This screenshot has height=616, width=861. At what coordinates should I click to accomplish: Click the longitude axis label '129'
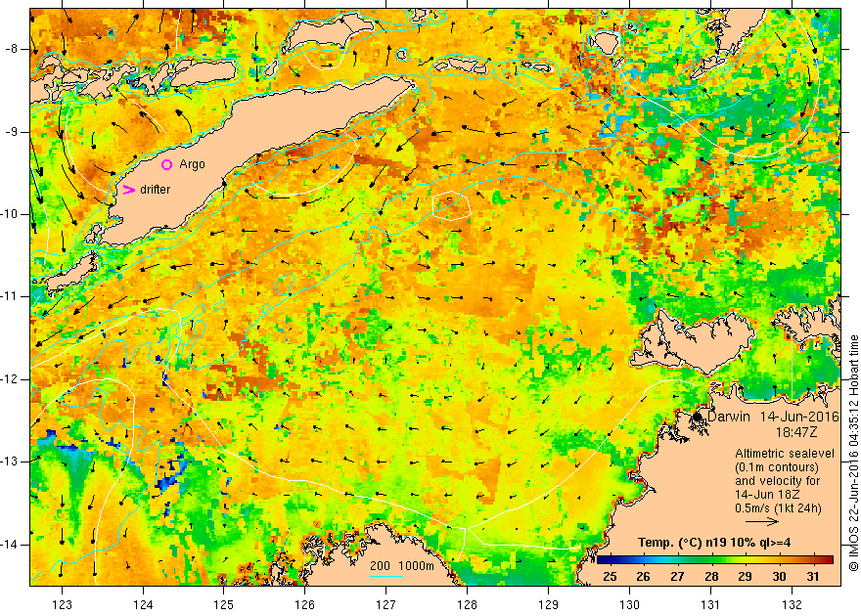pos(548,605)
